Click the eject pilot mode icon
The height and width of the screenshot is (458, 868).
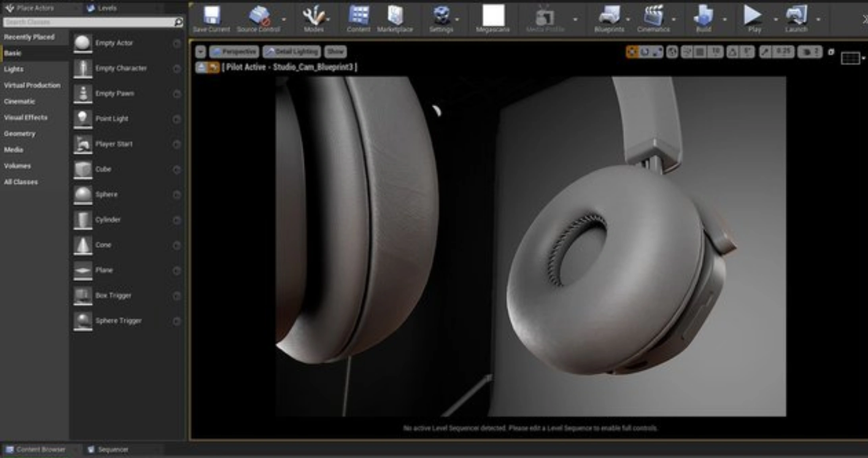202,67
